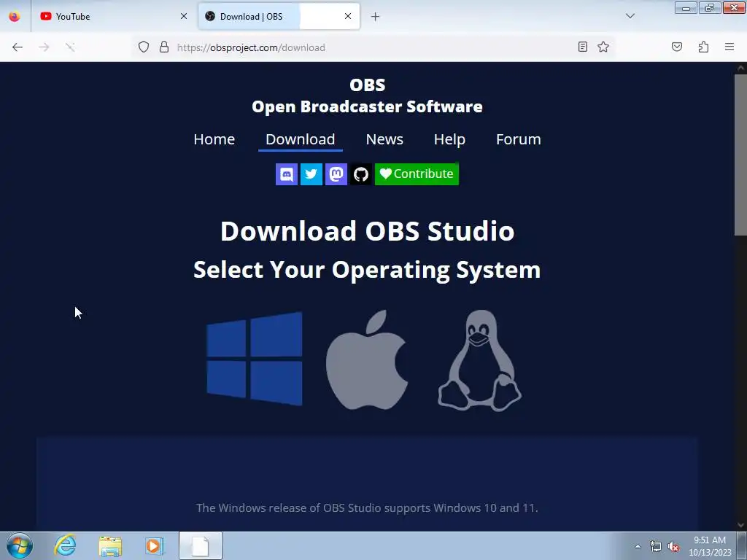Image resolution: width=747 pixels, height=560 pixels.
Task: Go to the Home page link
Action: (x=214, y=139)
